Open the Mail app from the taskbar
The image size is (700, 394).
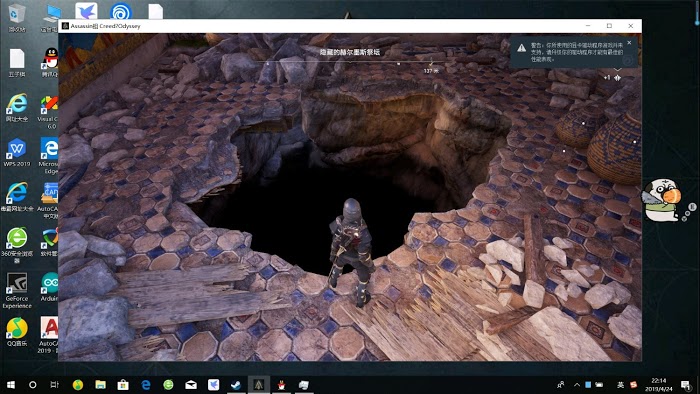coord(191,385)
